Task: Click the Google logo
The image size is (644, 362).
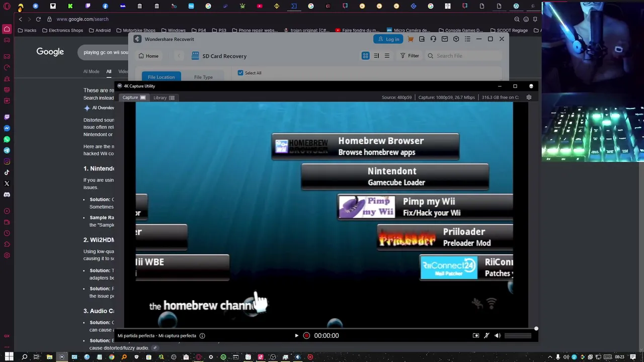Action: (x=50, y=52)
